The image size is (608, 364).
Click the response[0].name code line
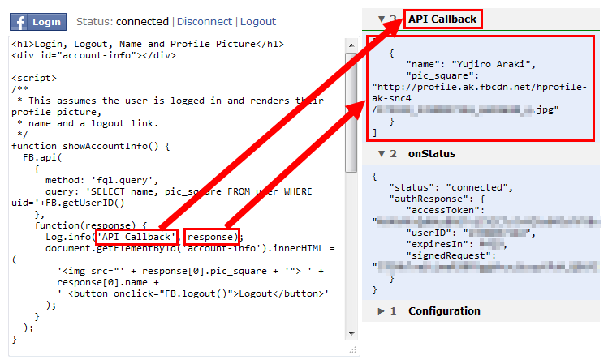108,282
